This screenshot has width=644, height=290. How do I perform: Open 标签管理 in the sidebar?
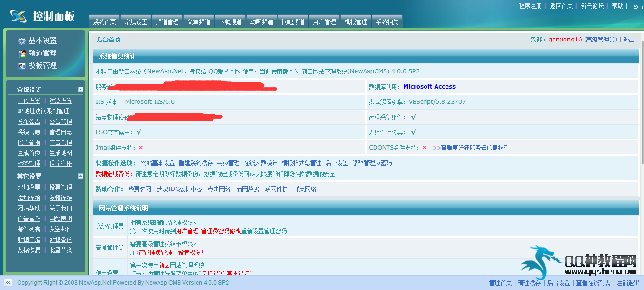tap(29, 163)
